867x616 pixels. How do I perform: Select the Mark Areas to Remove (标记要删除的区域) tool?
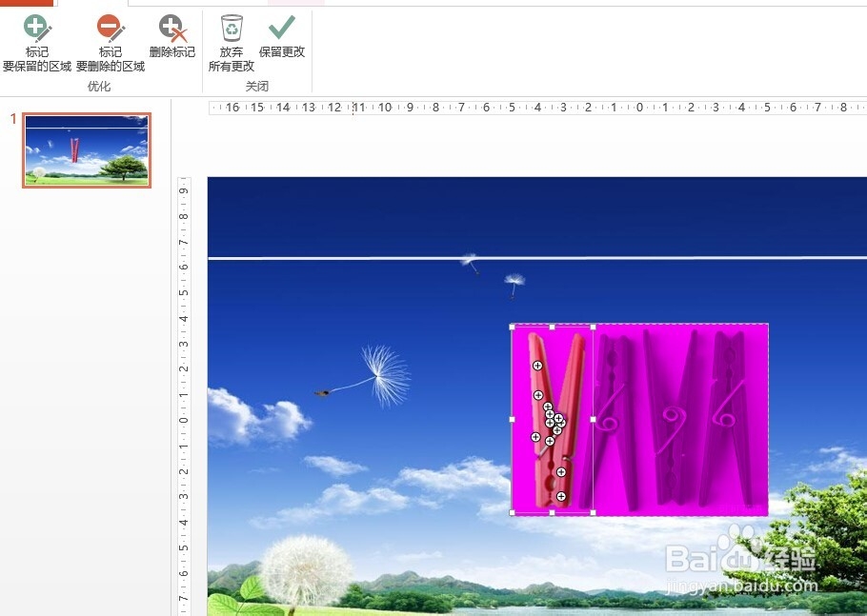coord(110,44)
